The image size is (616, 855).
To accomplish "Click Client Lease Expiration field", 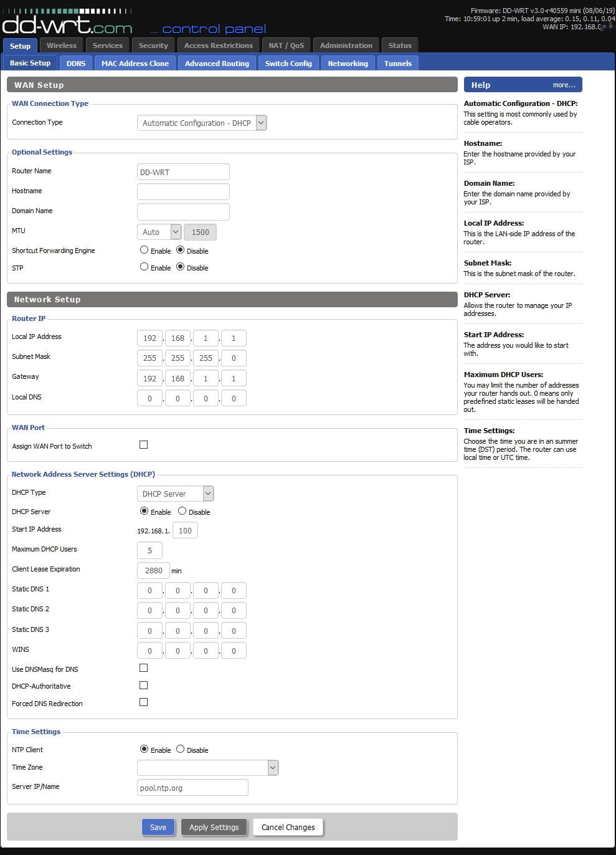I will click(153, 570).
